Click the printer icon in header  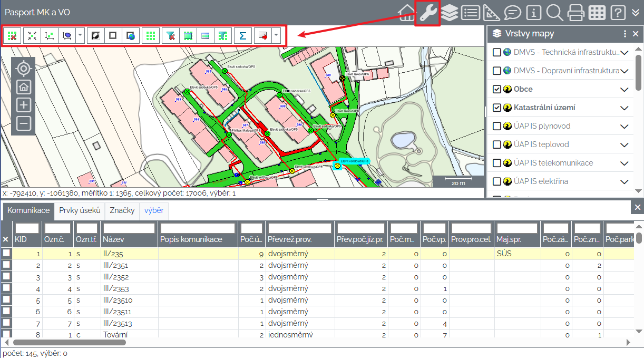point(575,13)
